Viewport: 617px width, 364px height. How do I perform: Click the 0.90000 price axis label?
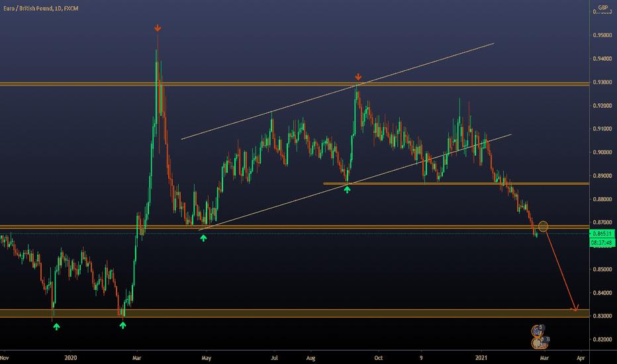point(602,152)
